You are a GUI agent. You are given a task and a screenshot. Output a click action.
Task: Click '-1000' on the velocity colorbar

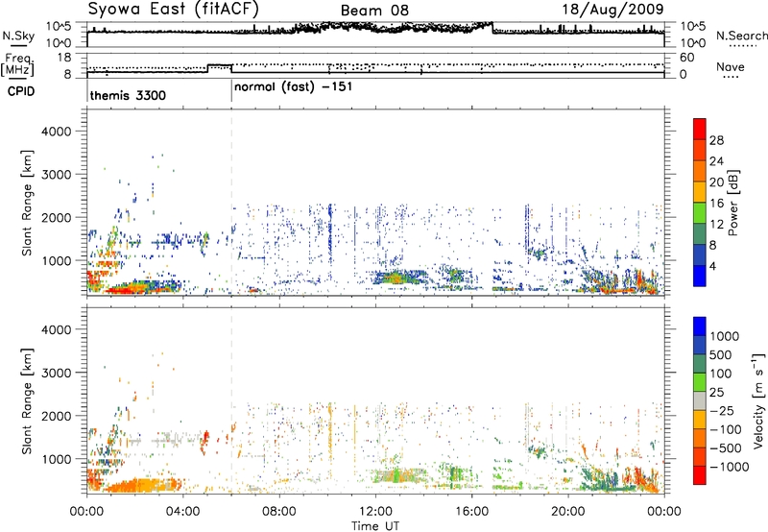click(x=729, y=467)
